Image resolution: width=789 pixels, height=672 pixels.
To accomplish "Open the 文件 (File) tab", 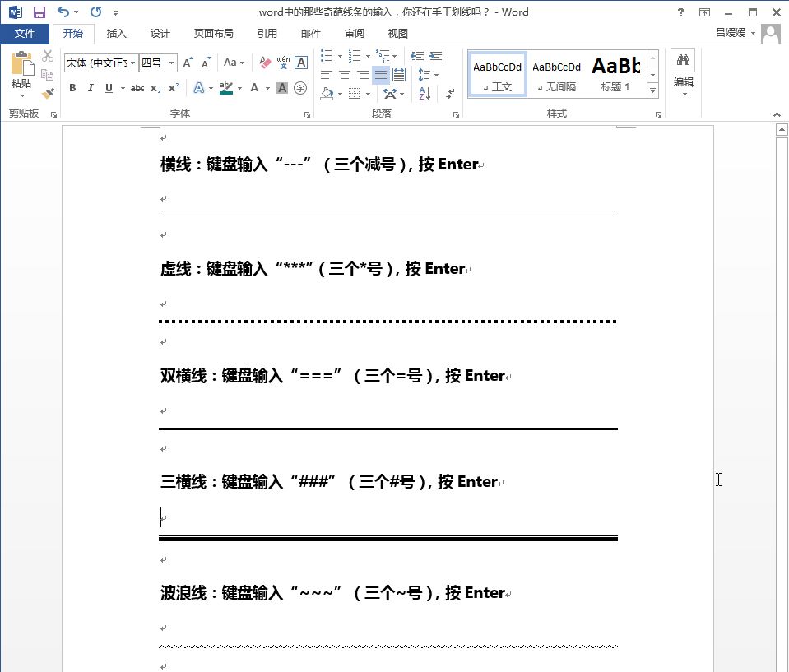I will 24,34.
